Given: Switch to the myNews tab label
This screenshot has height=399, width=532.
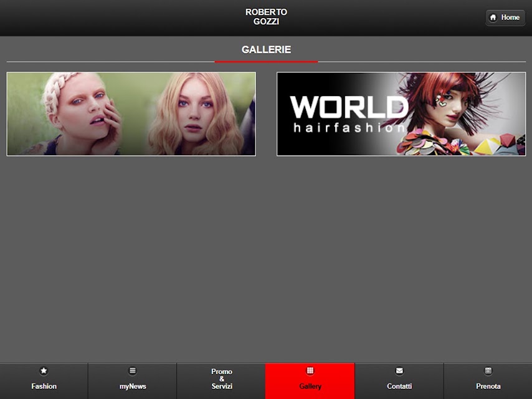Looking at the screenshot, I should click(x=133, y=387).
